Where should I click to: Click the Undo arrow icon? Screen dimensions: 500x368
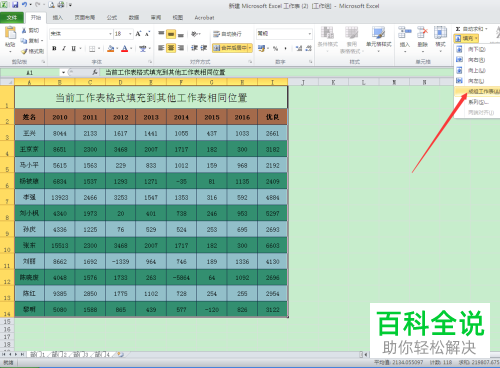[x=24, y=5]
